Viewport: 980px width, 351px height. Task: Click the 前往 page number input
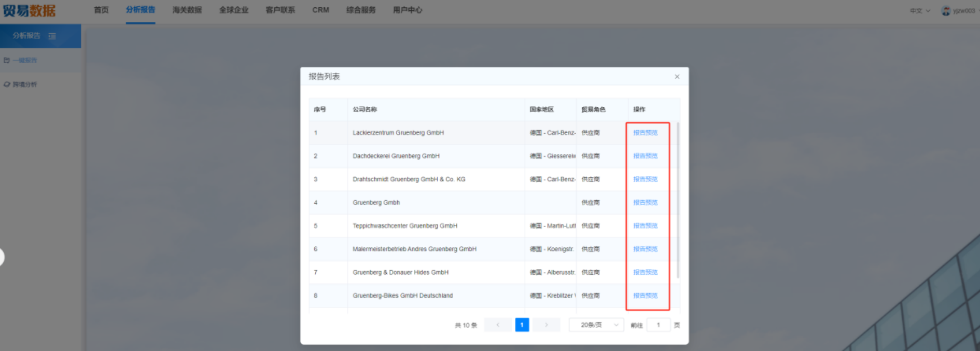pos(659,325)
